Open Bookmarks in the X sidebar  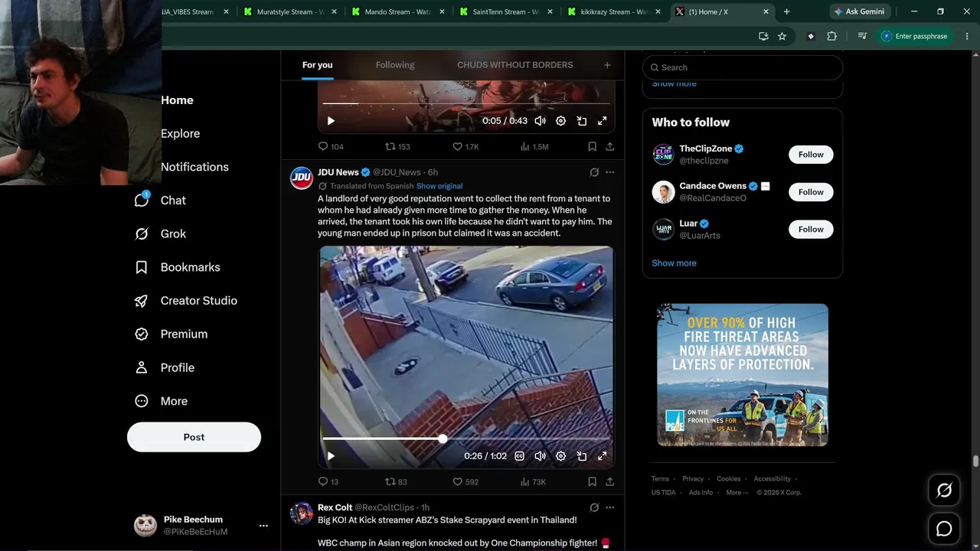pos(177,267)
